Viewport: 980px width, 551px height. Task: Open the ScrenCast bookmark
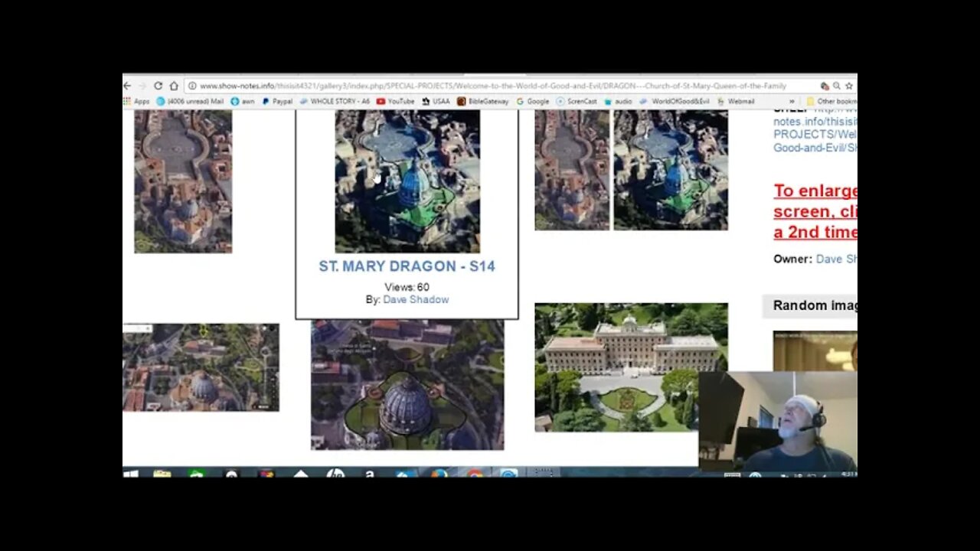pos(577,101)
